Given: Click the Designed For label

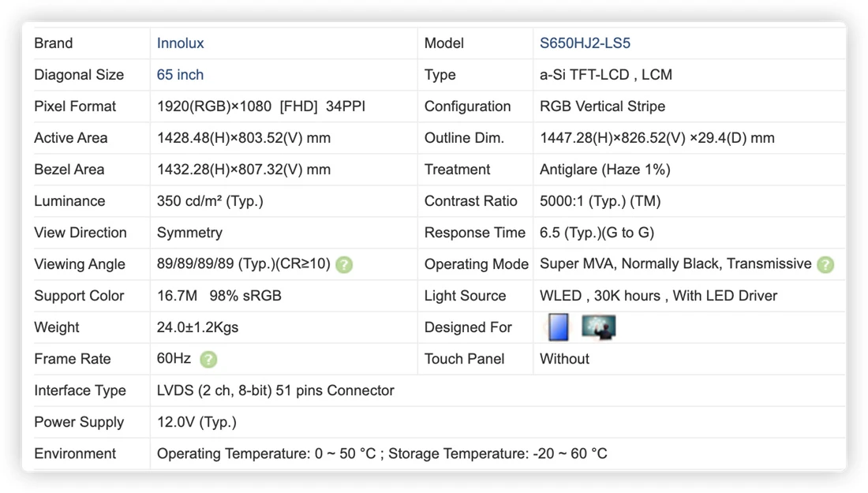Looking at the screenshot, I should point(468,327).
